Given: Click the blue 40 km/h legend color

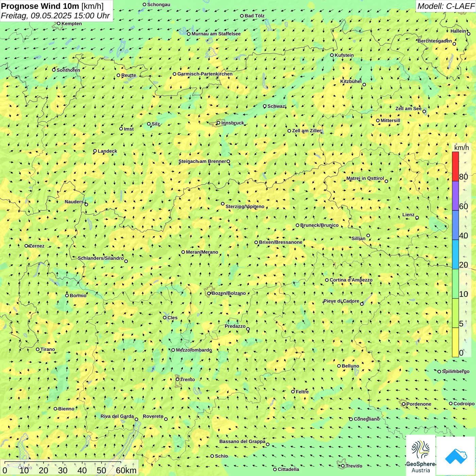Looking at the screenshot, I should point(455,225).
